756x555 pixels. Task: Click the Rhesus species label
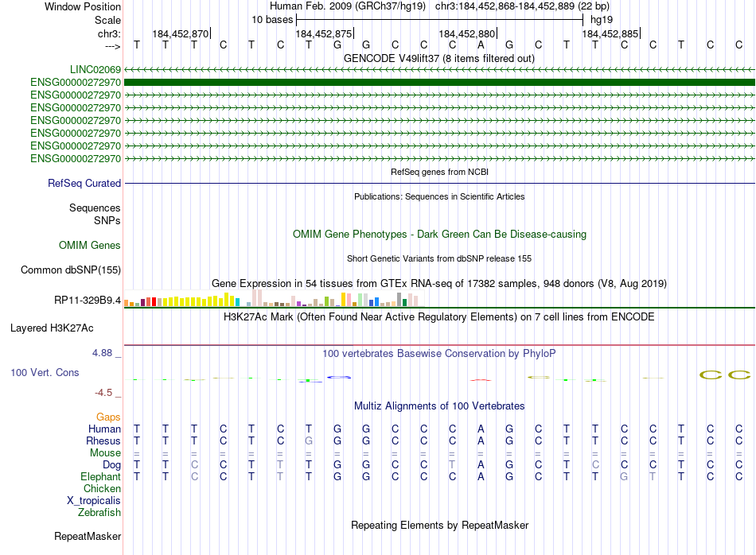(x=103, y=441)
